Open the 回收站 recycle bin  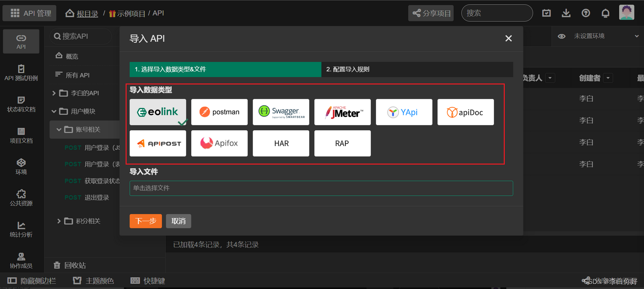pyautogui.click(x=70, y=265)
